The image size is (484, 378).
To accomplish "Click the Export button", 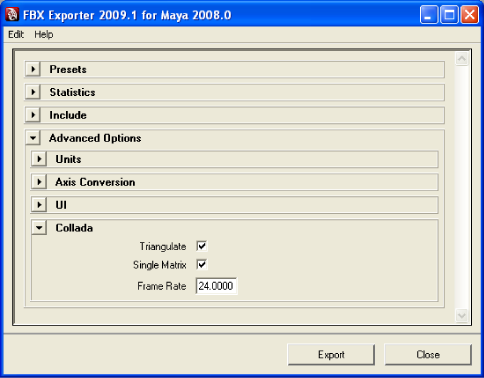I will [x=331, y=355].
